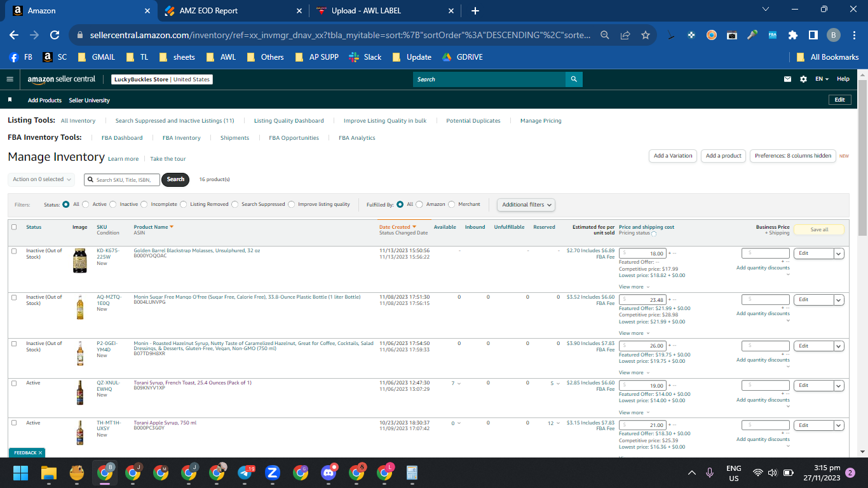Open the Seller Central hamburger menu
The width and height of the screenshot is (868, 488).
(x=10, y=79)
